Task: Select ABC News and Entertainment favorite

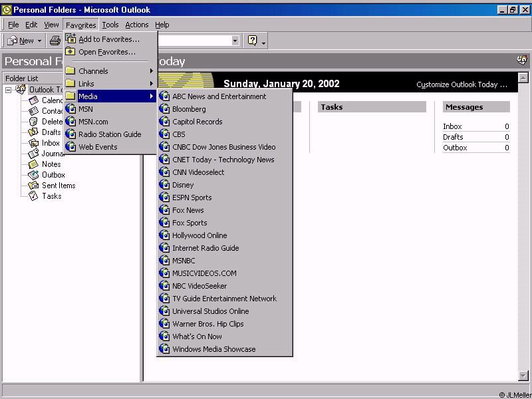Action: point(225,96)
